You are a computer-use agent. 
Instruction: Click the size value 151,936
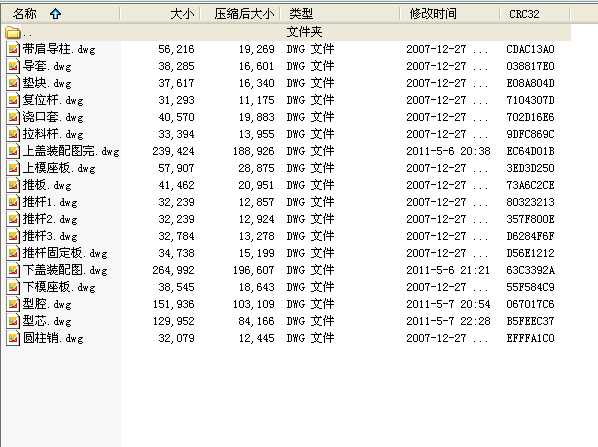pos(174,304)
